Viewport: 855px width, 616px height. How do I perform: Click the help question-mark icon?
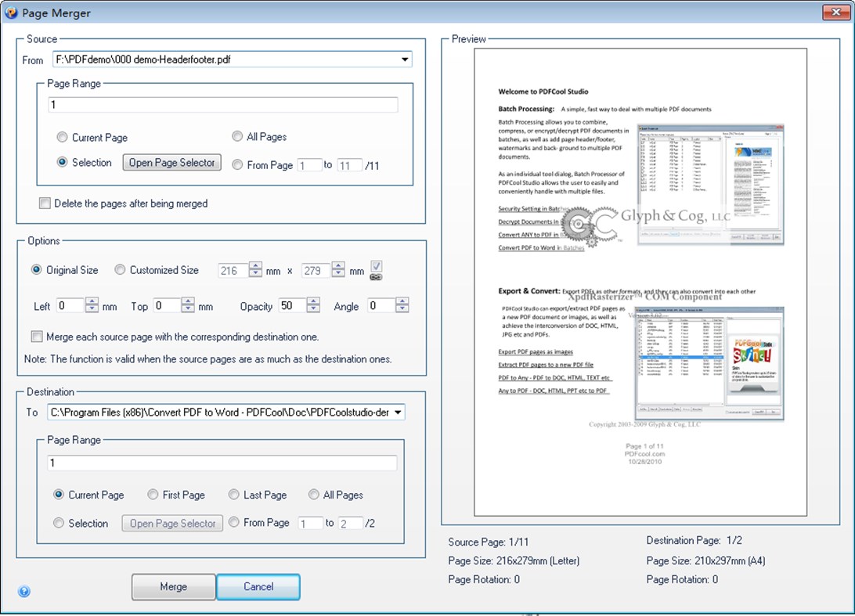[24, 591]
